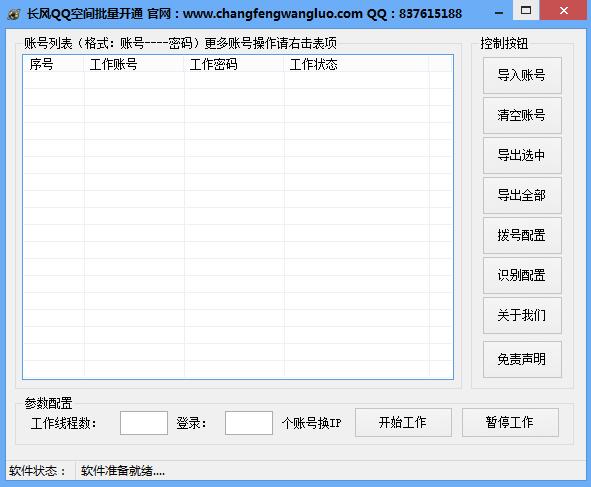
Task: Open the 免责声明 disclaimer
Action: click(522, 359)
